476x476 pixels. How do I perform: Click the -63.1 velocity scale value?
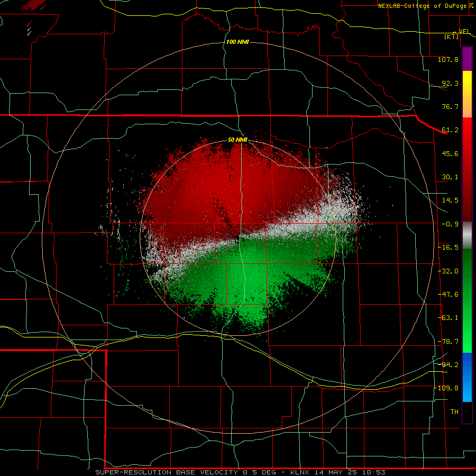point(448,318)
